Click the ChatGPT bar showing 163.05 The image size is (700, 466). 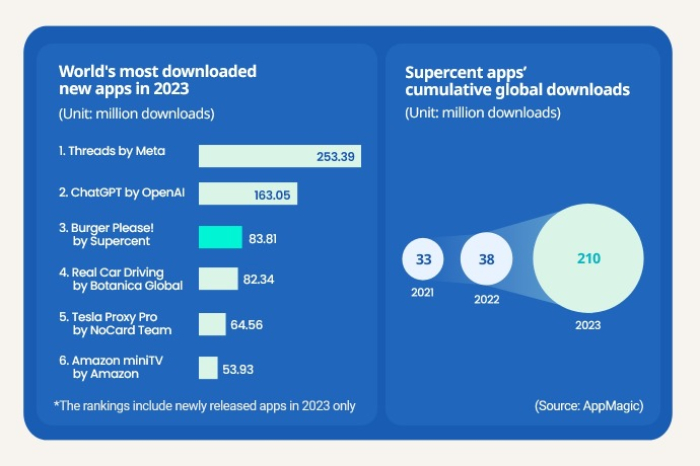(248, 194)
